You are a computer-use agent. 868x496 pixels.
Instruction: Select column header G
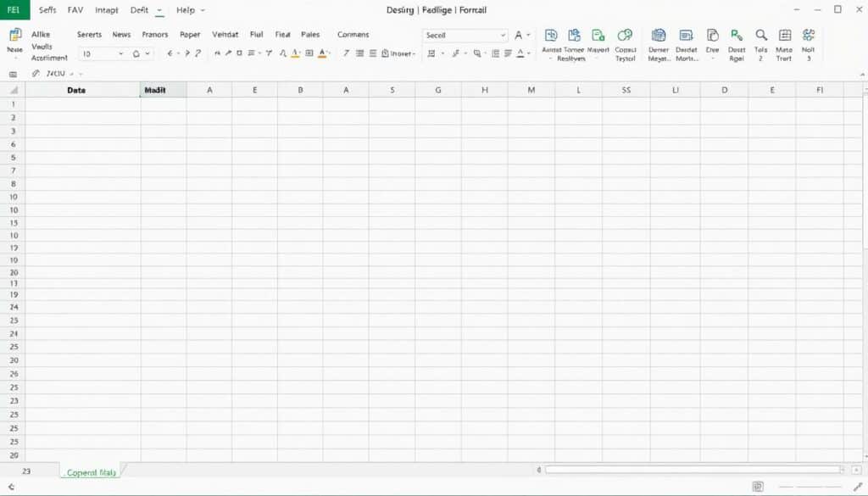pos(438,90)
